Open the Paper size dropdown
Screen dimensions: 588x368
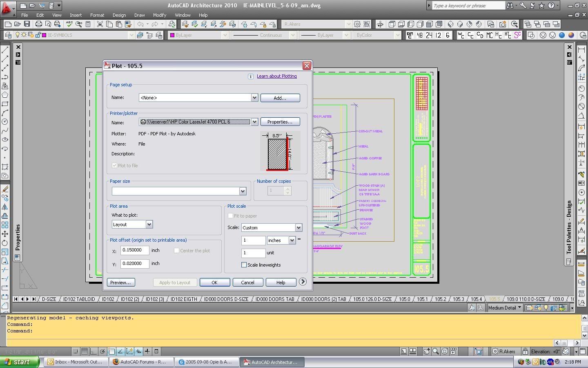[243, 191]
